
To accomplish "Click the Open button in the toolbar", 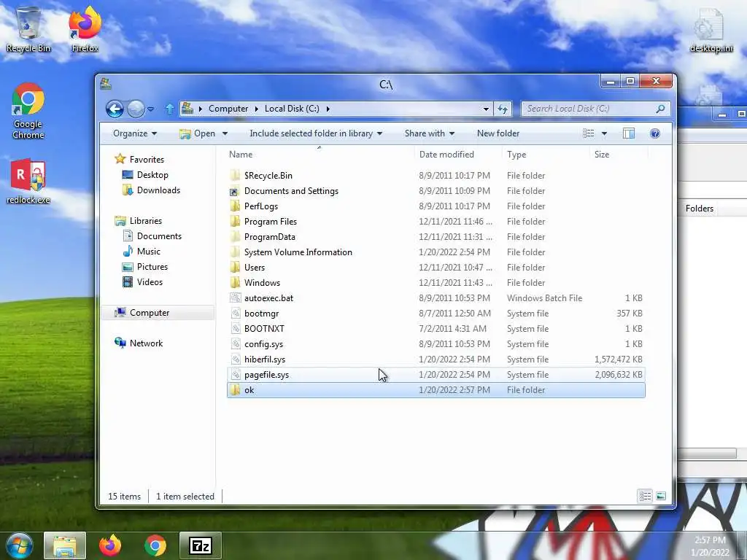I will [x=198, y=133].
